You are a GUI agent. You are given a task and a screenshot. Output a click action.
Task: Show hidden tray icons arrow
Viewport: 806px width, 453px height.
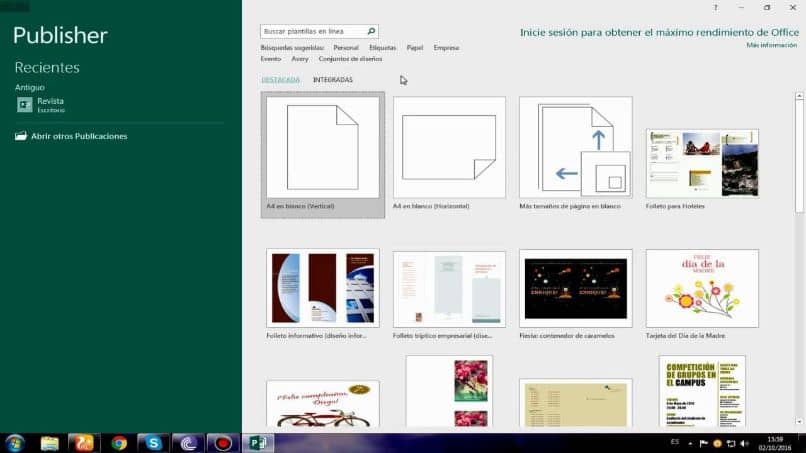coord(690,444)
